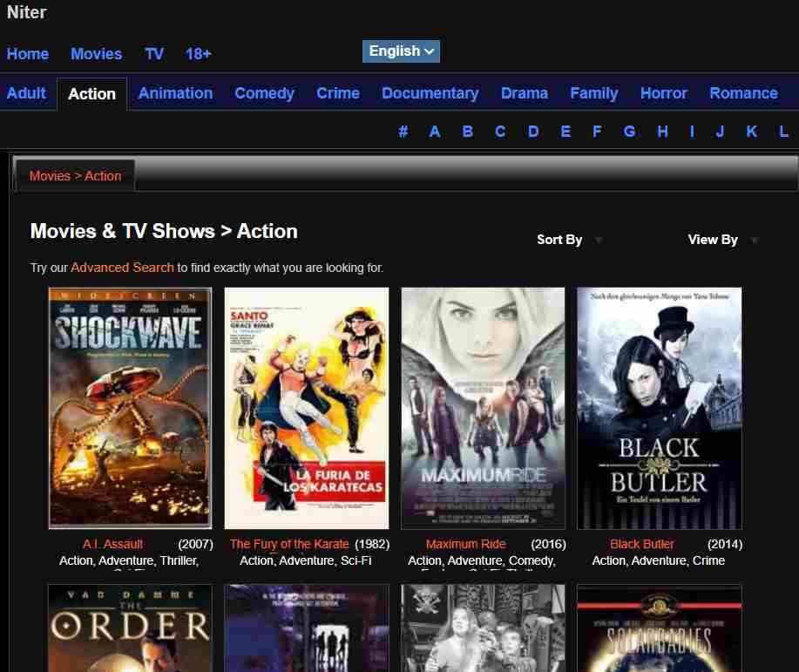Filter titles starting with # symbol
Viewport: 799px width, 672px height.
coord(403,132)
